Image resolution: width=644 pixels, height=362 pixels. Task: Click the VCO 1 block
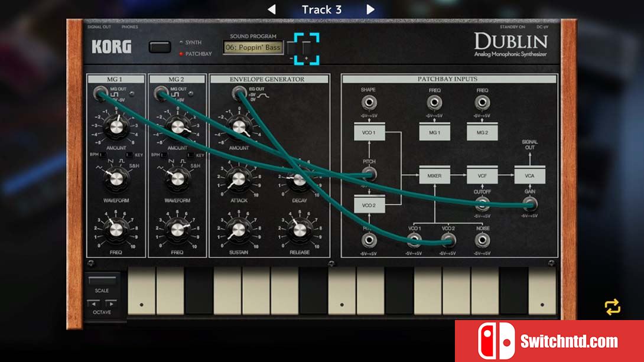(x=369, y=132)
